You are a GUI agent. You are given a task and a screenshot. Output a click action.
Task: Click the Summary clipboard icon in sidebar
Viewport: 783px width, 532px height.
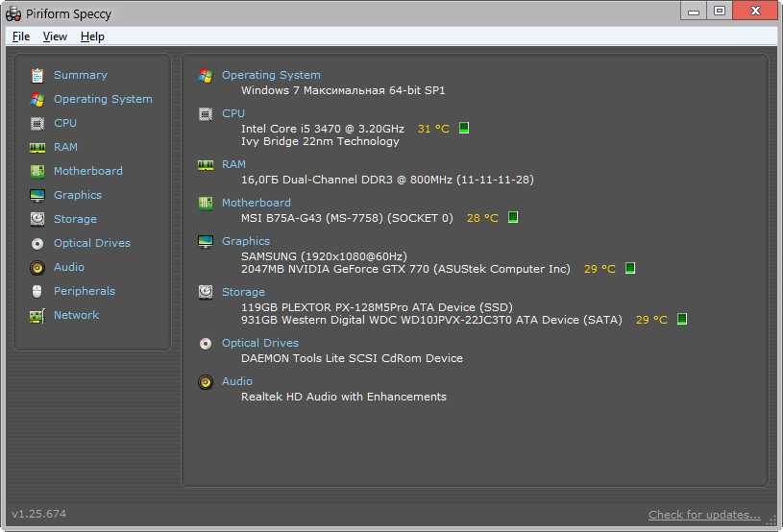[37, 75]
